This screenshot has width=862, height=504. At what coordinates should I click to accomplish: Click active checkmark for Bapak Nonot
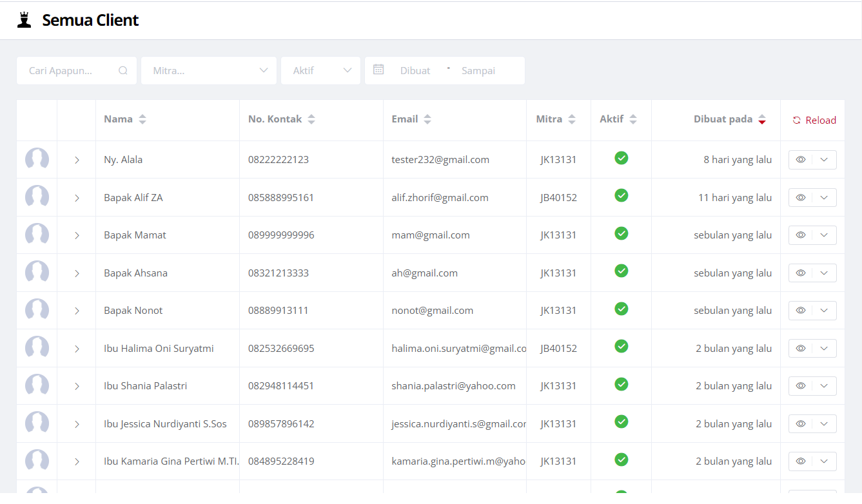622,309
